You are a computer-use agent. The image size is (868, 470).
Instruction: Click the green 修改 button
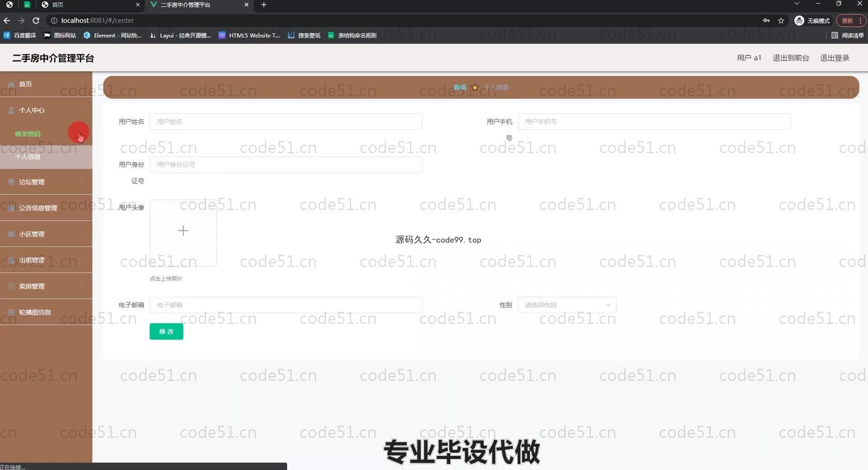166,331
